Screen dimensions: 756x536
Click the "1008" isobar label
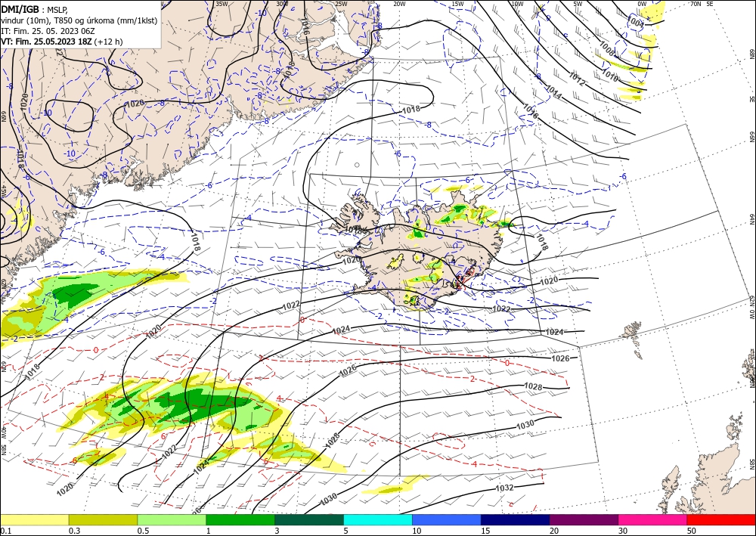(608, 49)
